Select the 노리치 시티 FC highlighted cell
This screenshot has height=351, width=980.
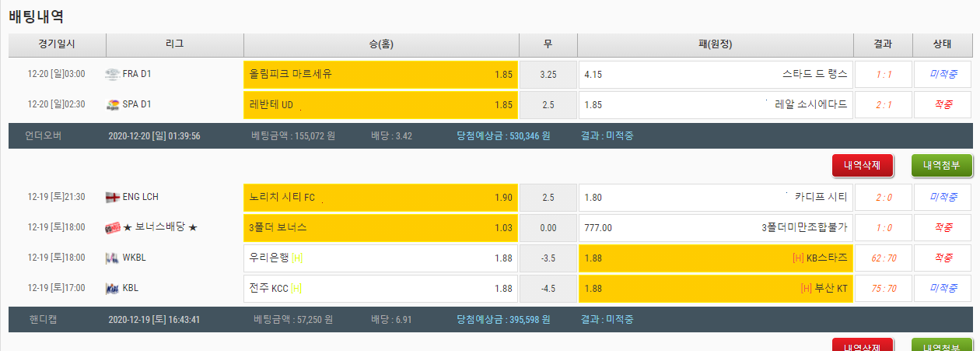[x=380, y=198]
